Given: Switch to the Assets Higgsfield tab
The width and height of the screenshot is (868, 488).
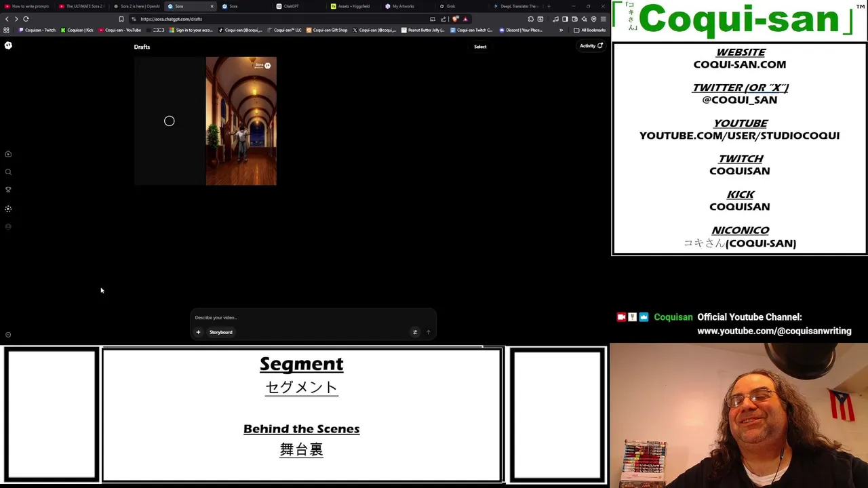Looking at the screenshot, I should [353, 6].
